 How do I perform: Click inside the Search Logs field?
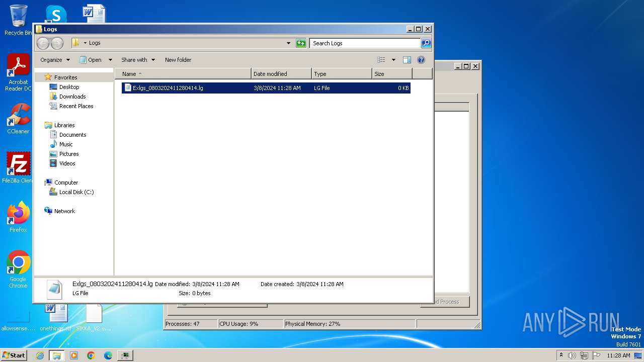pyautogui.click(x=365, y=43)
